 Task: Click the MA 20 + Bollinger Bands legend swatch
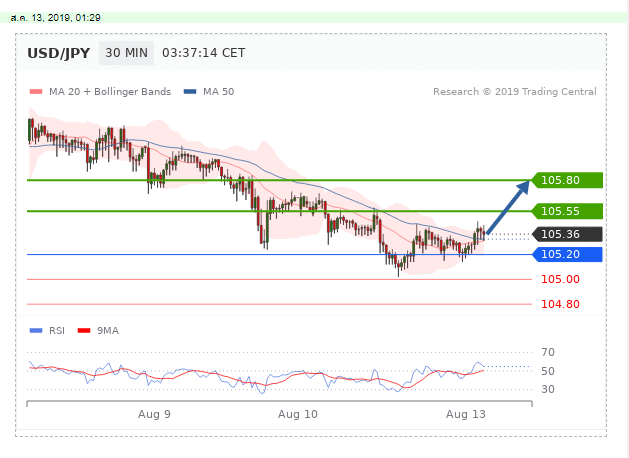36,91
